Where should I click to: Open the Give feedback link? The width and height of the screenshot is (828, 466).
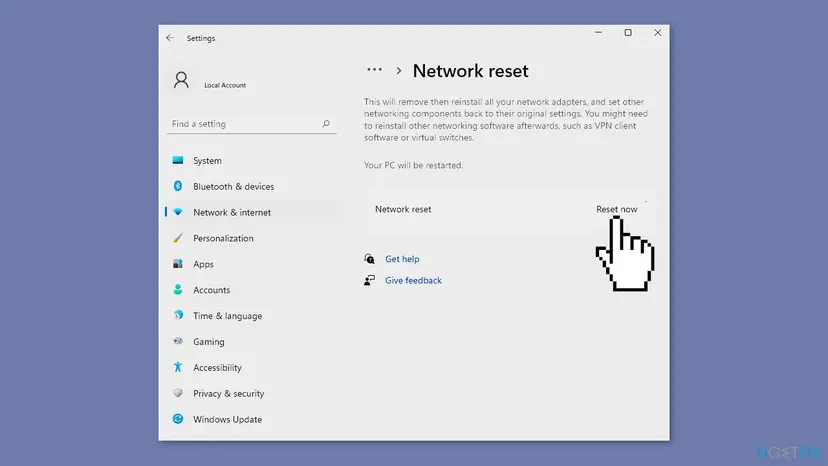[413, 281]
